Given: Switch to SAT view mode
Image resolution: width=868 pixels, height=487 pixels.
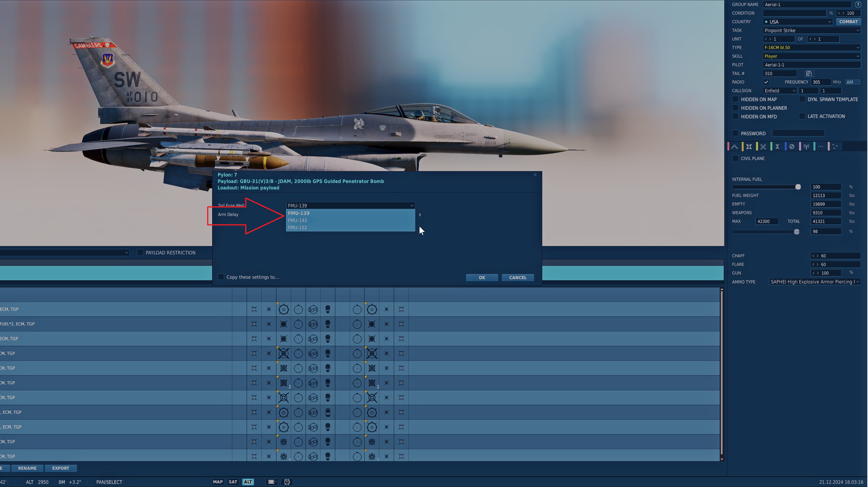Looking at the screenshot, I should [233, 482].
